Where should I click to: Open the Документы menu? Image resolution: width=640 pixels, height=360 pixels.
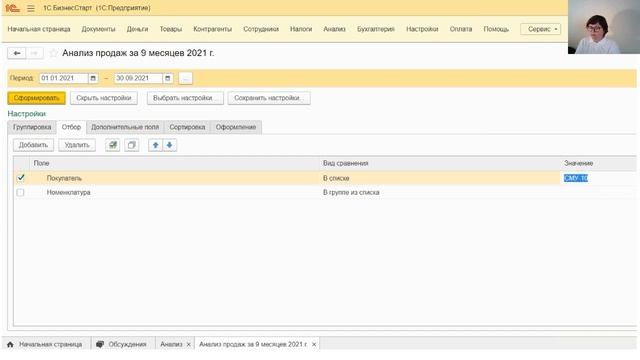98,29
